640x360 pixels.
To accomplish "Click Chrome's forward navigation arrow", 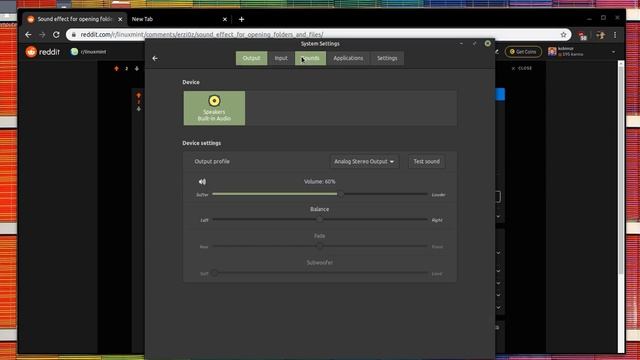I will [42, 35].
